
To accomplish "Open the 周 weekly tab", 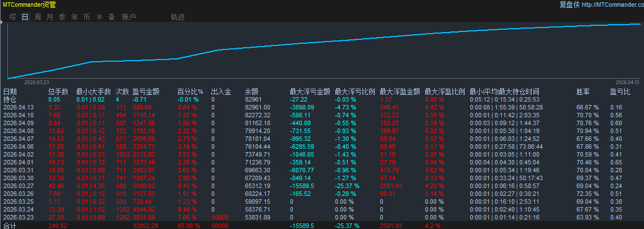I will (x=37, y=17).
